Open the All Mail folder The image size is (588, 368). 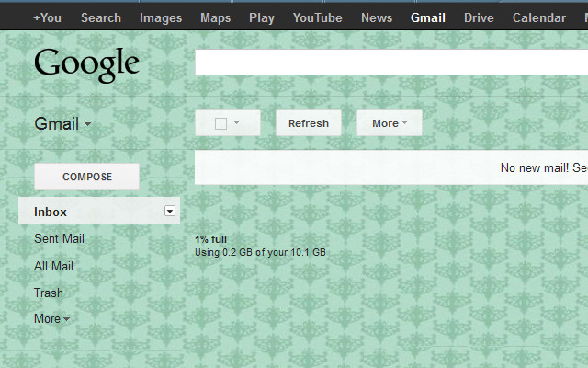pos(53,266)
